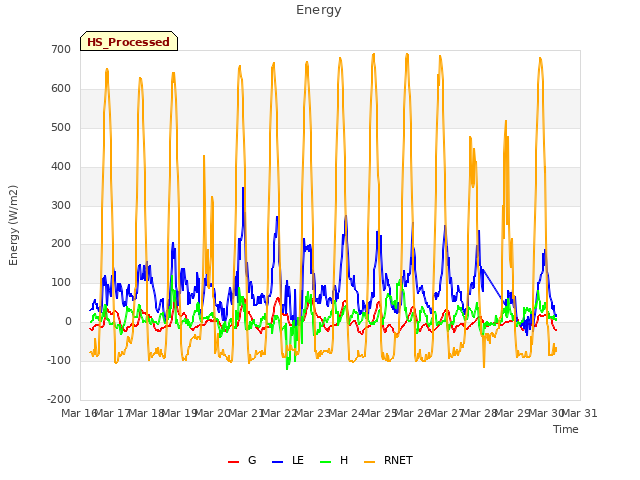
Task: Toggle the LE series legend entry
Action: coord(288,461)
